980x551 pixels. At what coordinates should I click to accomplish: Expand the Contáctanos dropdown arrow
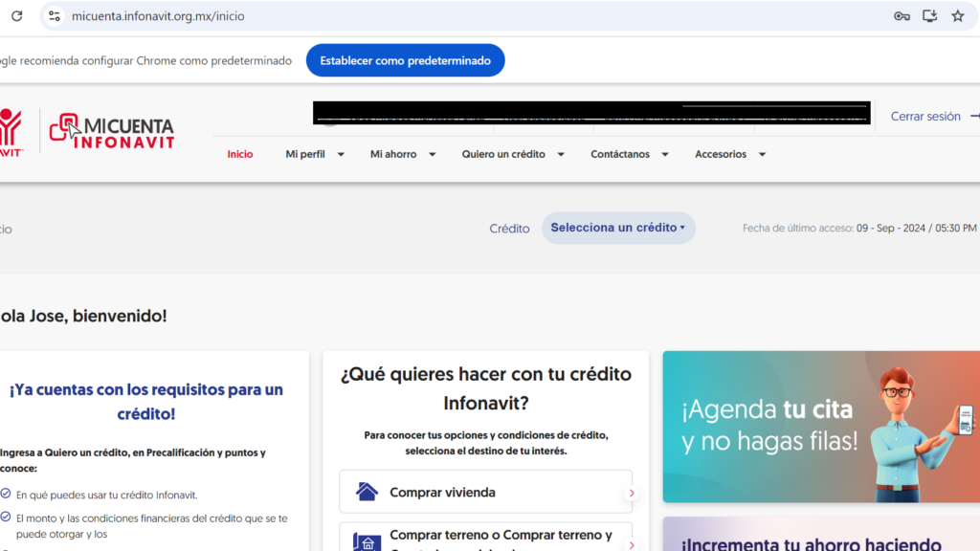click(665, 154)
